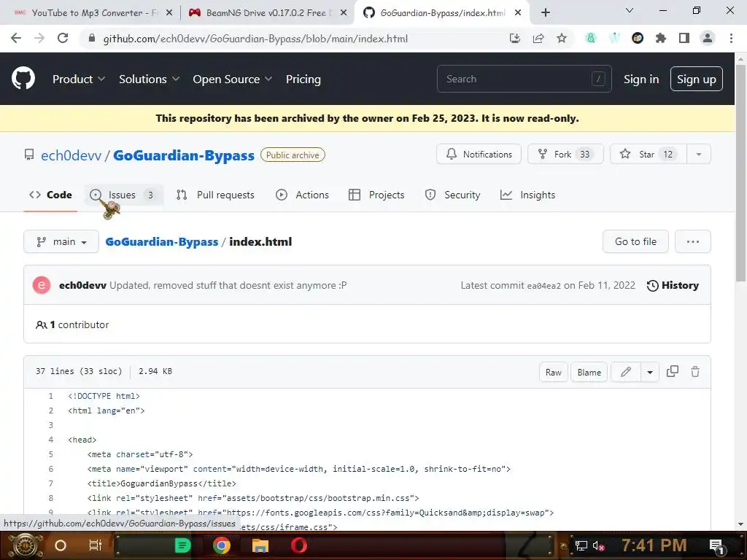Viewport: 747px width, 560px height.
Task: Click the edit file pencil icon
Action: (x=625, y=372)
